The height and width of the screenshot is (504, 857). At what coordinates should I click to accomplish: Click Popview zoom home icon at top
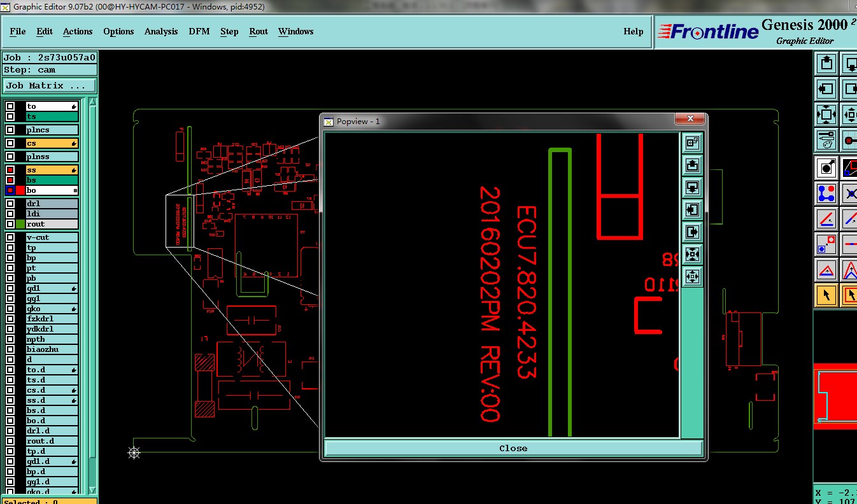tap(692, 143)
